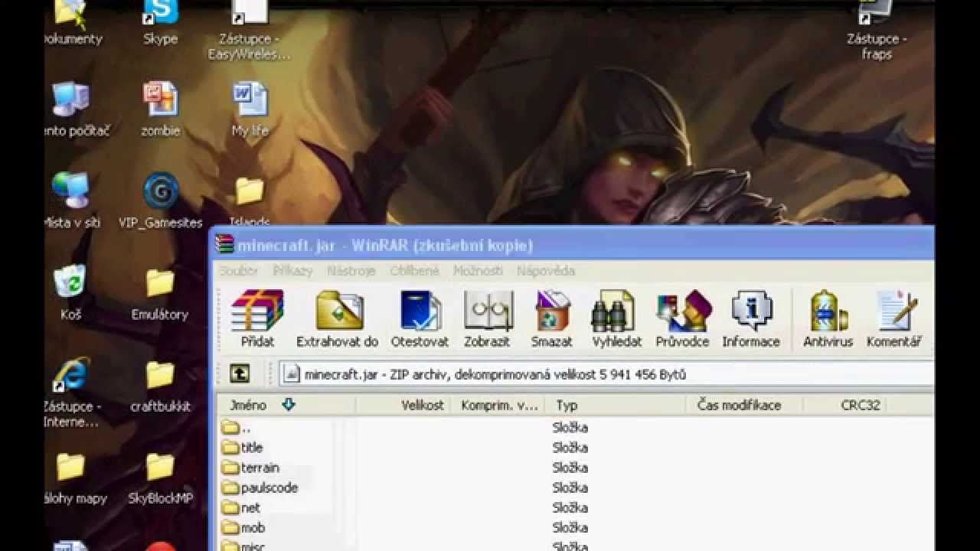
Task: Open the Průvodce wizard icon
Action: click(x=682, y=319)
